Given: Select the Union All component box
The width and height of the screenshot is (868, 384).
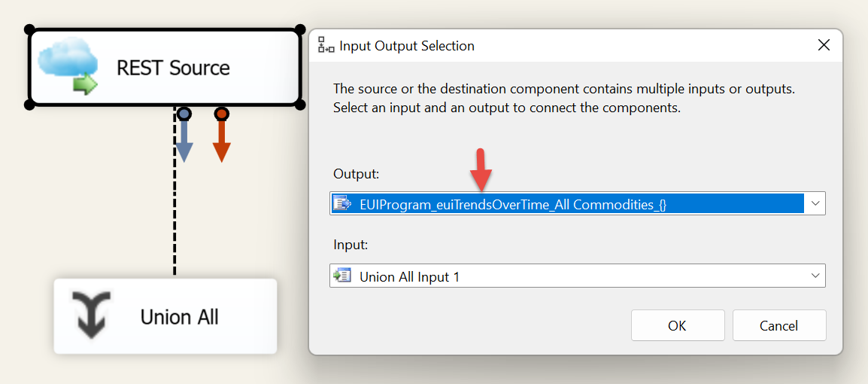Looking at the screenshot, I should pos(165,316).
